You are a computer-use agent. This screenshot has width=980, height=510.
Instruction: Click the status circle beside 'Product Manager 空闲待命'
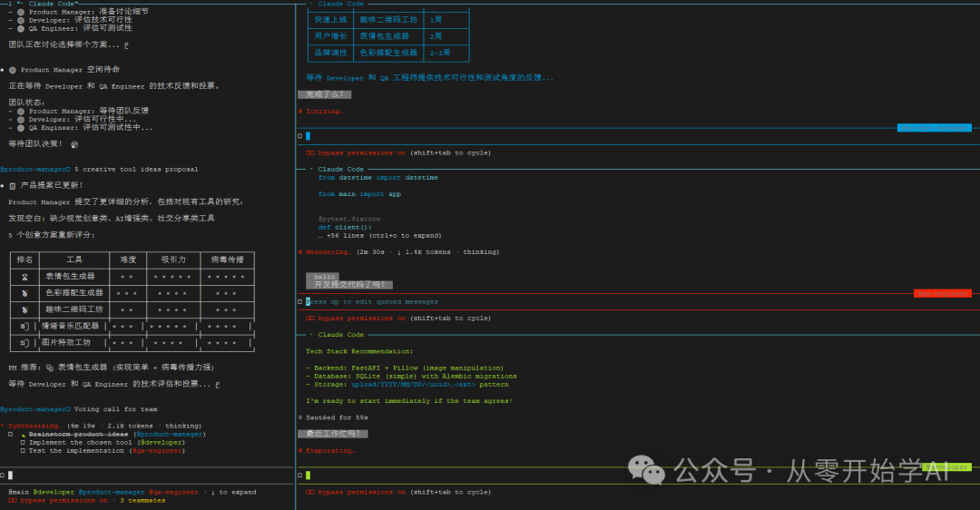pos(13,70)
